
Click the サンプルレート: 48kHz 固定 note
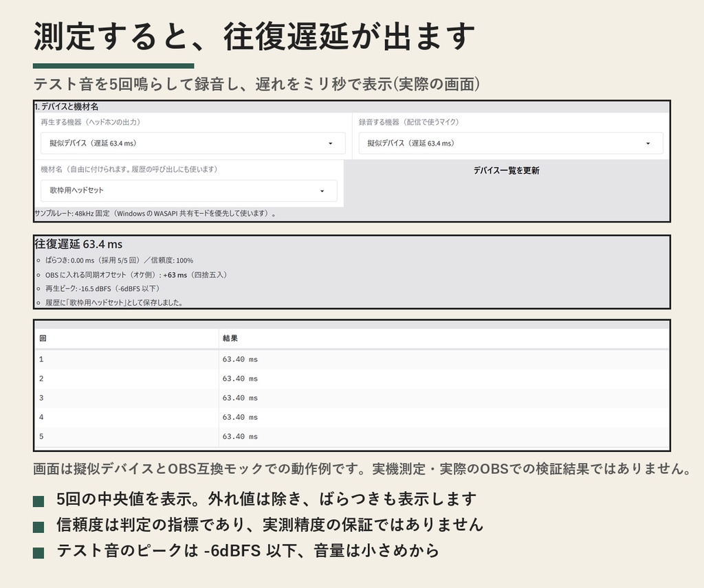click(155, 214)
